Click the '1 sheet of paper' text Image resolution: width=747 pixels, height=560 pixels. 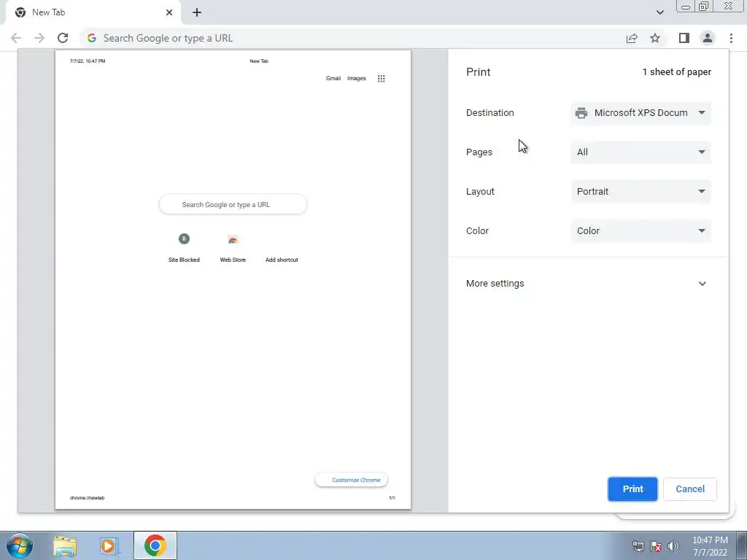tap(676, 72)
